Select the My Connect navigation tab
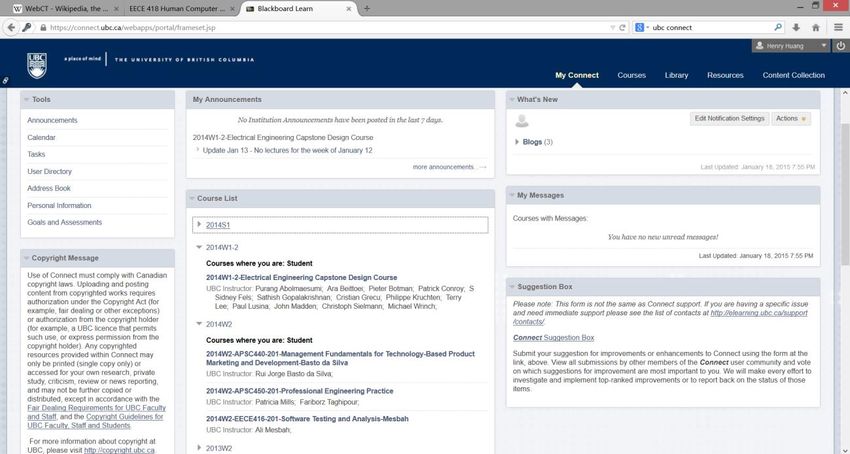This screenshot has height=454, width=850. (x=577, y=75)
